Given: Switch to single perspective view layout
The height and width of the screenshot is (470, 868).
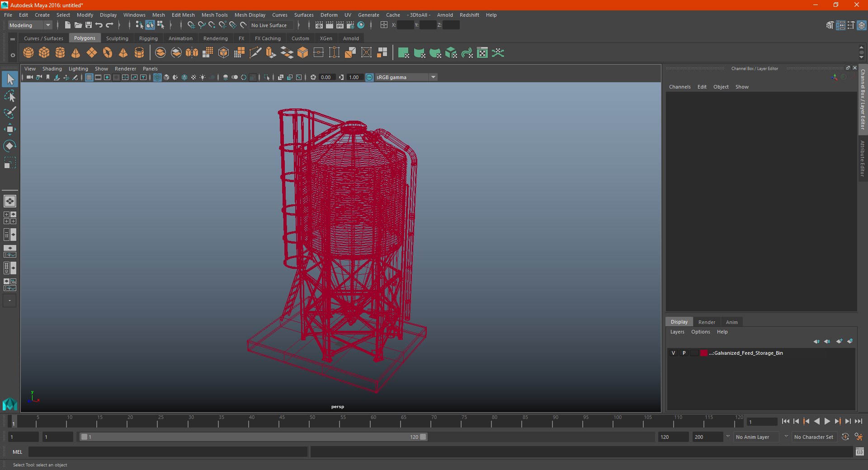Looking at the screenshot, I should [10, 201].
